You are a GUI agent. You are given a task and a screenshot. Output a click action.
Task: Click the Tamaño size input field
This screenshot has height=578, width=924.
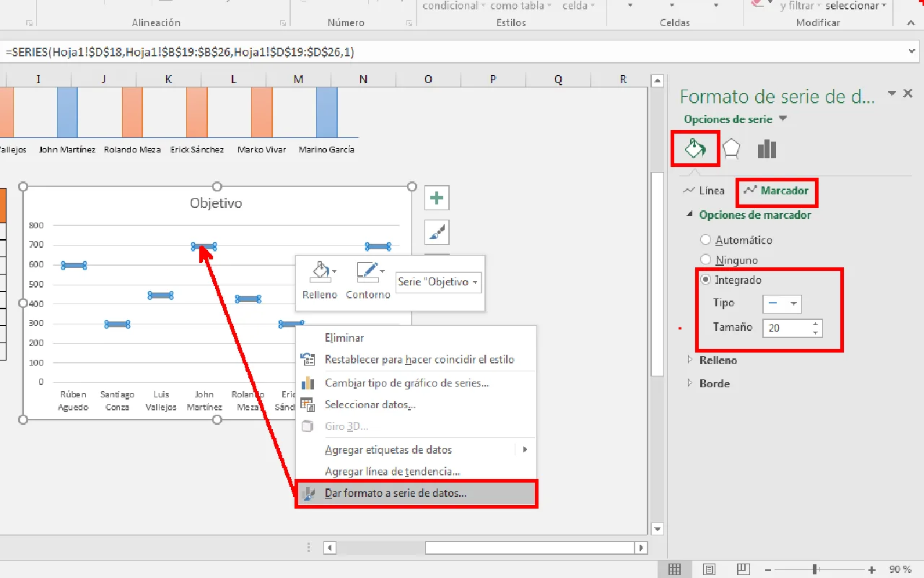pyautogui.click(x=787, y=327)
